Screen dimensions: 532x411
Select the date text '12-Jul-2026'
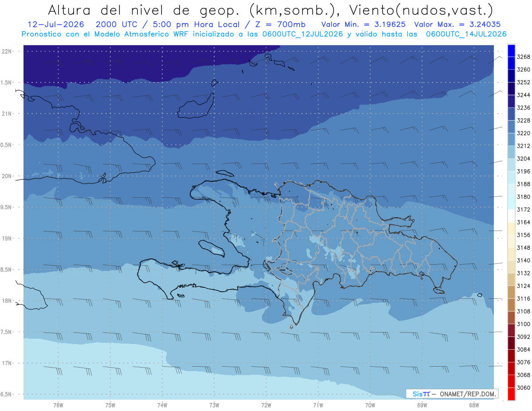[55, 24]
